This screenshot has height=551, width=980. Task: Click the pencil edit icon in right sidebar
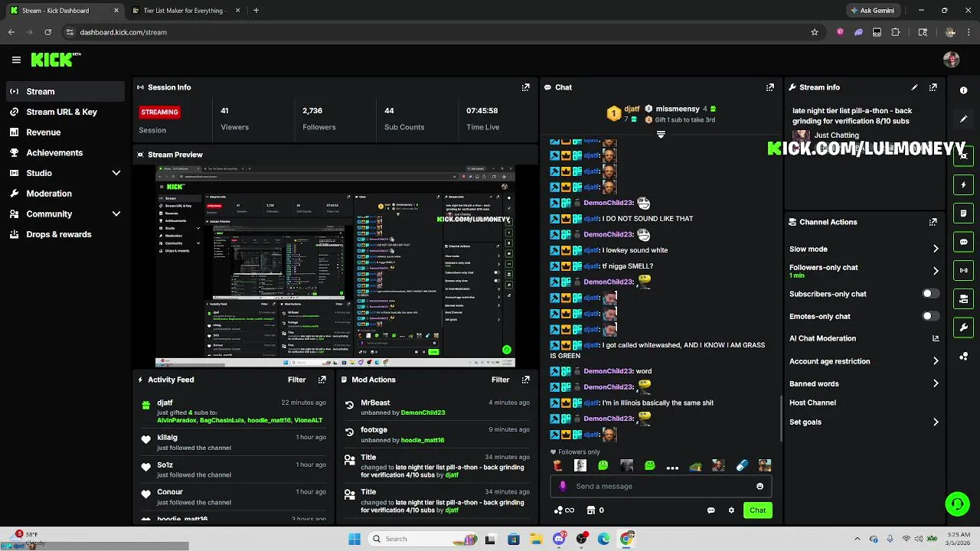[964, 119]
